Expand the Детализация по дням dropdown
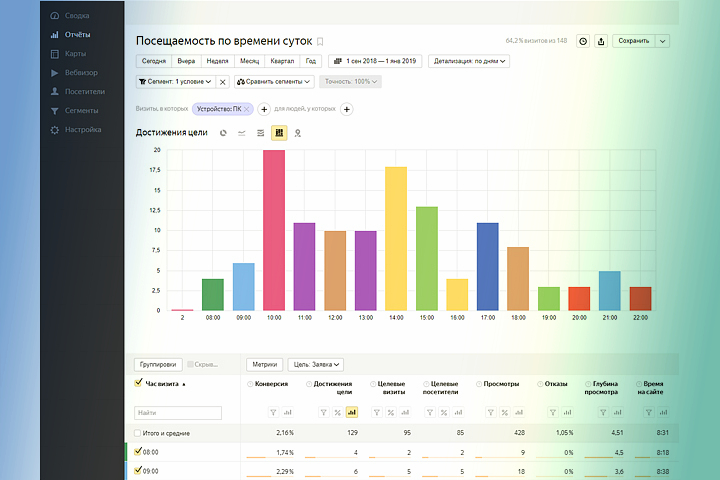 [x=469, y=61]
